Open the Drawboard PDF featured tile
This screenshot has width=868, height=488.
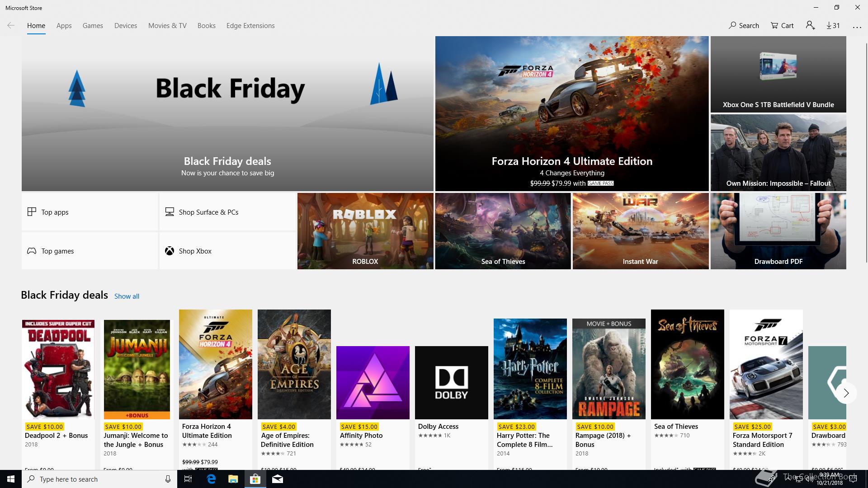(x=778, y=231)
